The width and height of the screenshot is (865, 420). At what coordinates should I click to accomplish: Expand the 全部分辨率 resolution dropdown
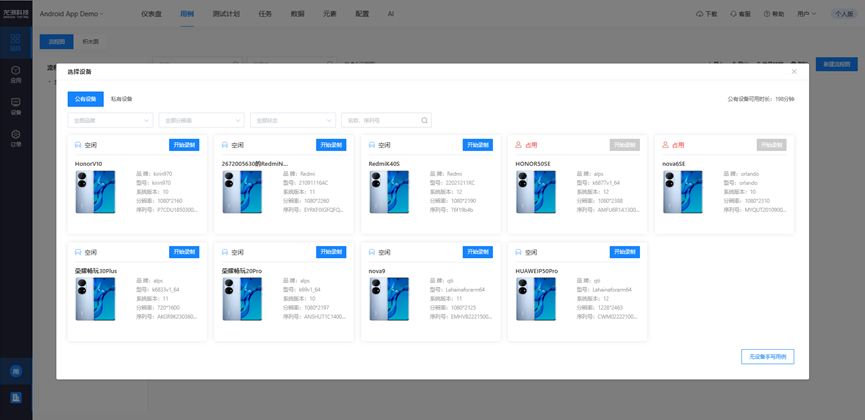point(201,120)
